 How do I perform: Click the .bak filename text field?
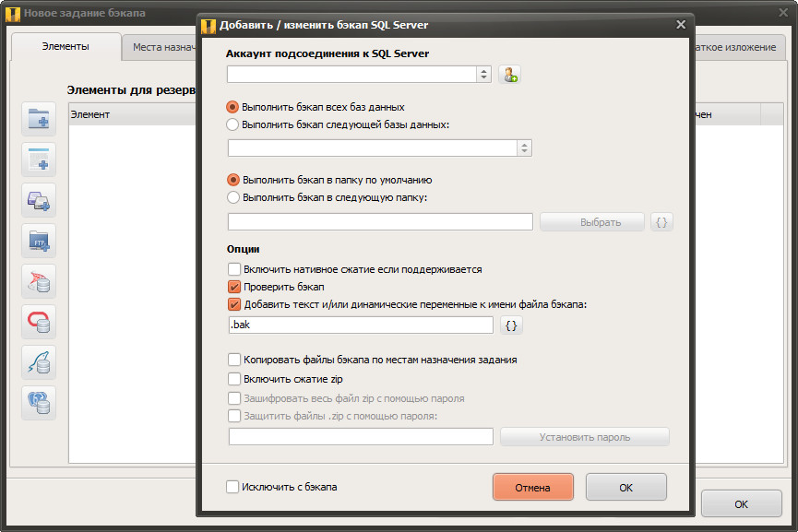(360, 325)
